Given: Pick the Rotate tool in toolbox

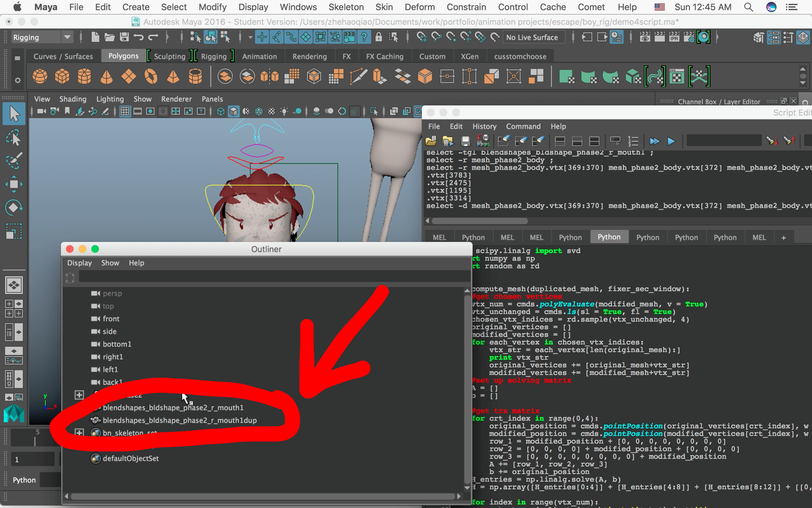Looking at the screenshot, I should (x=14, y=207).
